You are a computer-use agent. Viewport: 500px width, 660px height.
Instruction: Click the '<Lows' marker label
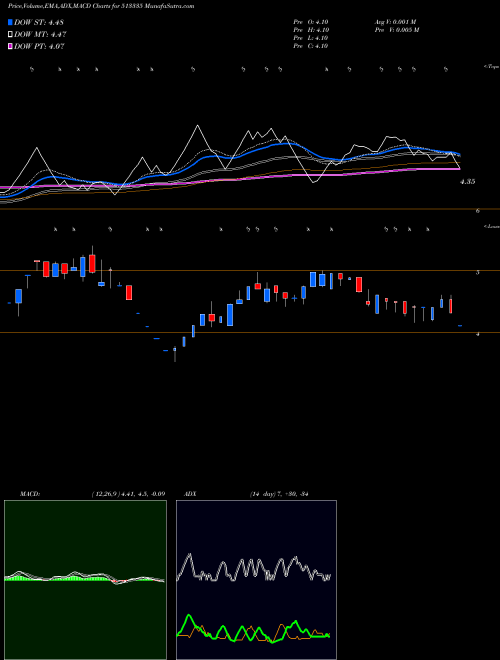pos(491,226)
